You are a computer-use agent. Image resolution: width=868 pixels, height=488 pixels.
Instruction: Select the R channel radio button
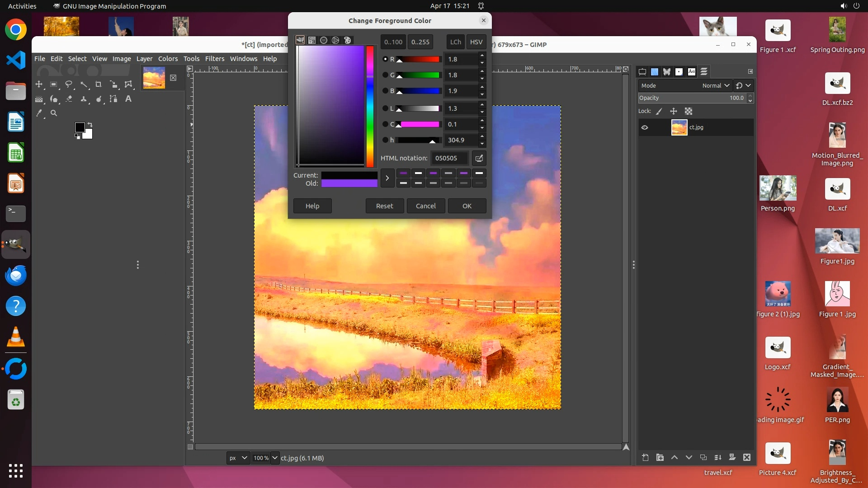(385, 59)
